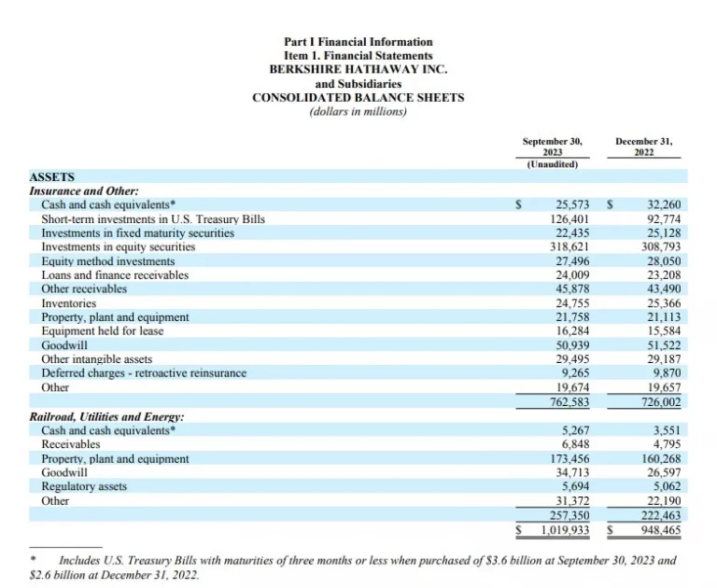This screenshot has height=588, width=717.
Task: Click the 'Railroad, Utilities and Energy:' heading
Action: coord(106,417)
